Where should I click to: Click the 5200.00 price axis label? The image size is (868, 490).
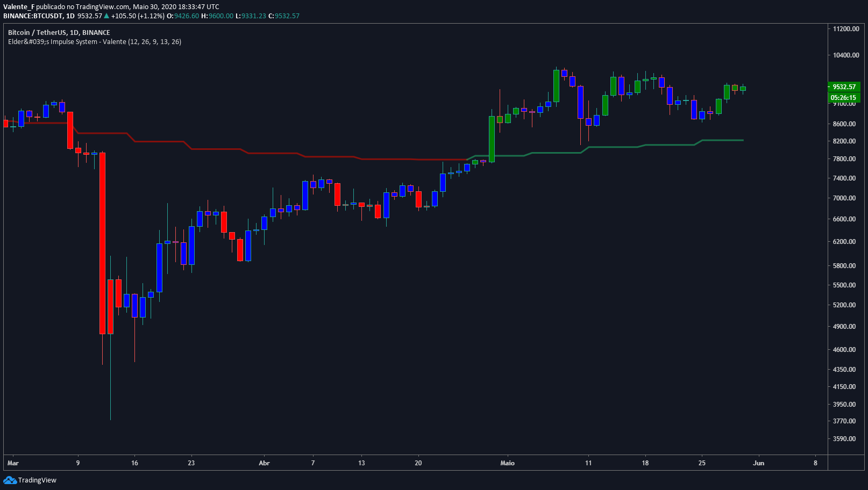[844, 305]
